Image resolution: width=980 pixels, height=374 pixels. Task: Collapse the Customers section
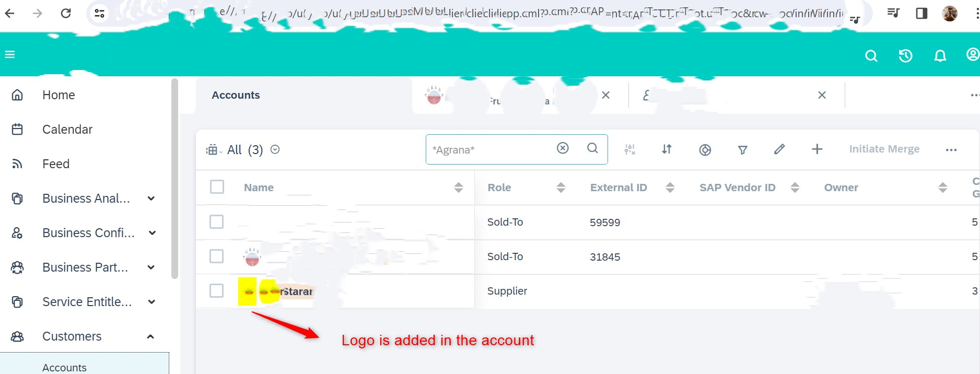pos(150,336)
